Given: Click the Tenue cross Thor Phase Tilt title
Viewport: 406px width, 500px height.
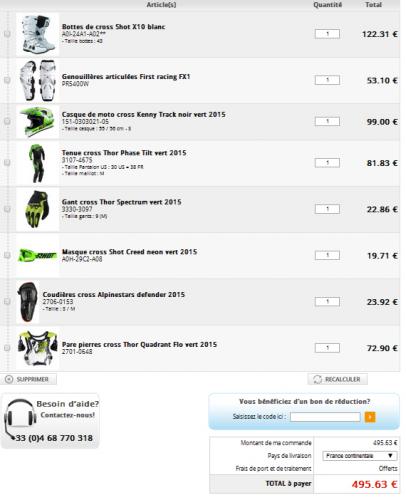Looking at the screenshot, I should (124, 153).
